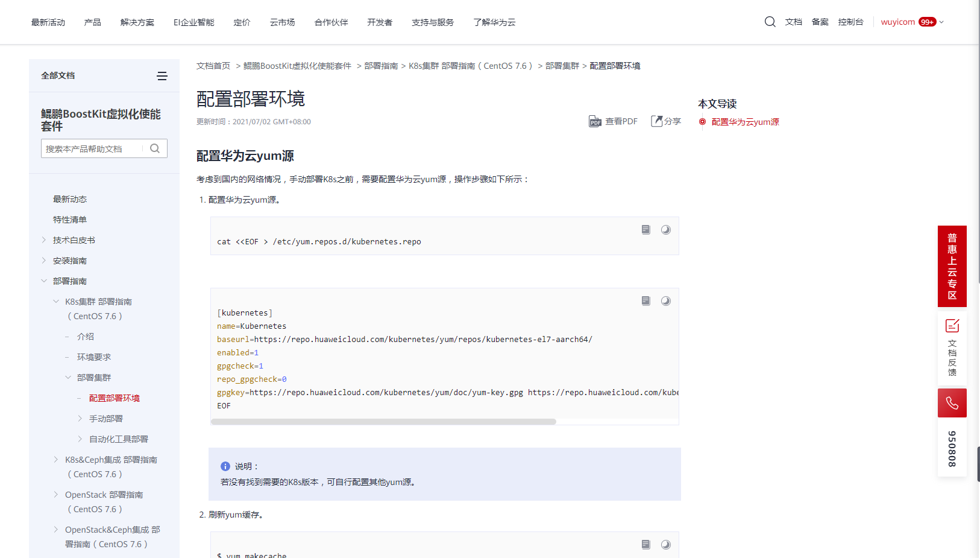Viewport: 980px width, 558px height.
Task: Open the EI企业智能 menu
Action: (x=194, y=22)
